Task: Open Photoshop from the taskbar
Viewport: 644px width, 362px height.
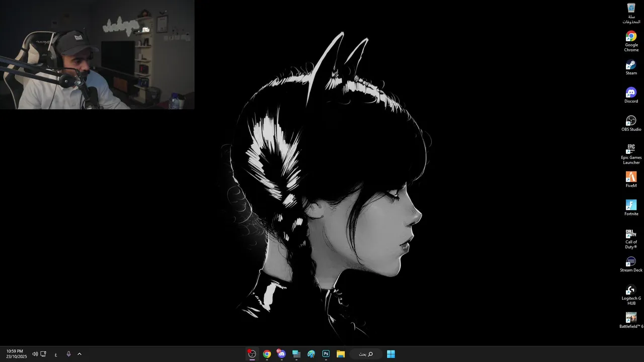Action: click(x=326, y=354)
